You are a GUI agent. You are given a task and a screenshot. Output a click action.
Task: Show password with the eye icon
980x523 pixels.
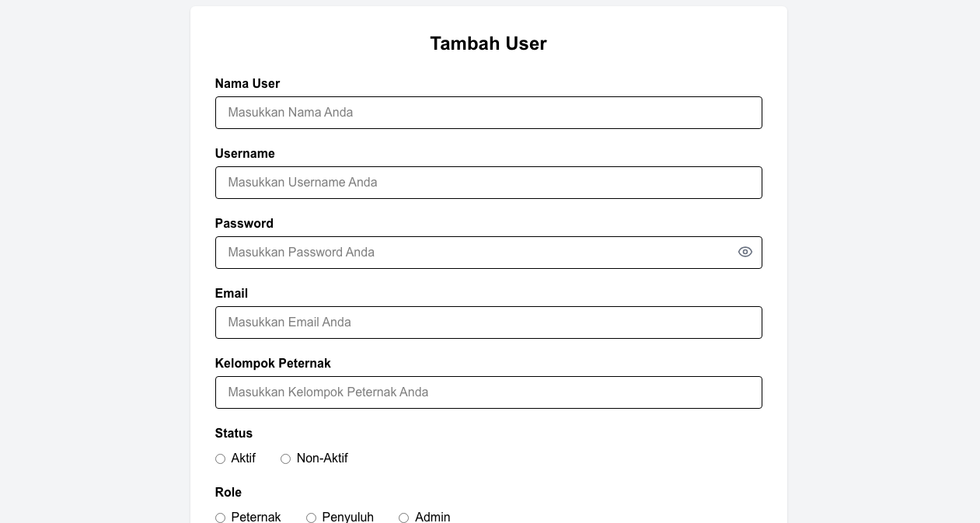[745, 252]
